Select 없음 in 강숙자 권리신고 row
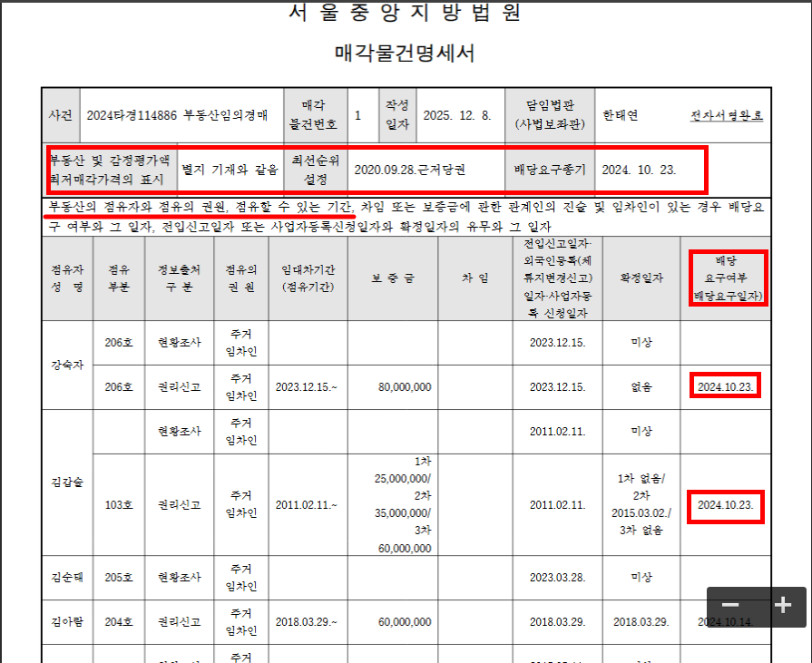812x663 pixels. 641,387
